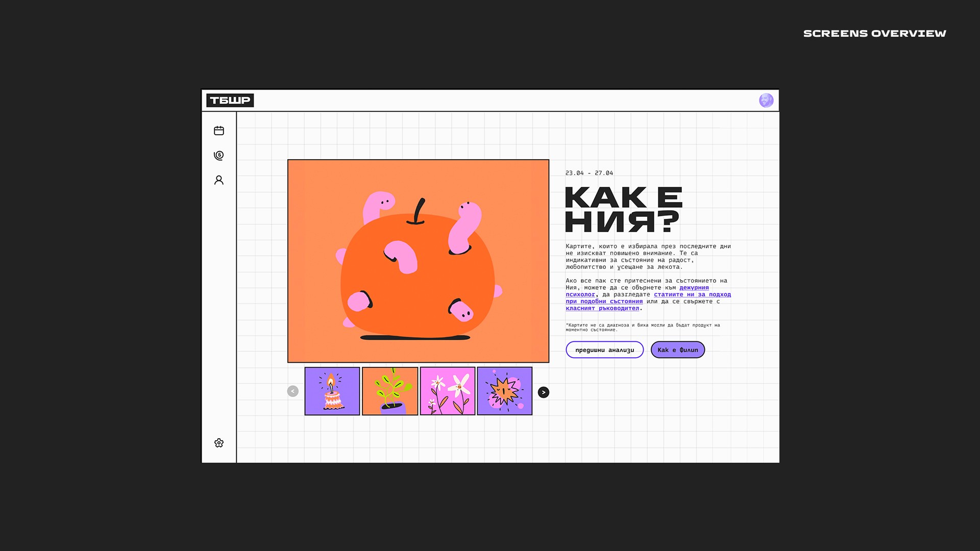
Task: Click the spiral mood-history sidebar icon
Action: (x=219, y=155)
